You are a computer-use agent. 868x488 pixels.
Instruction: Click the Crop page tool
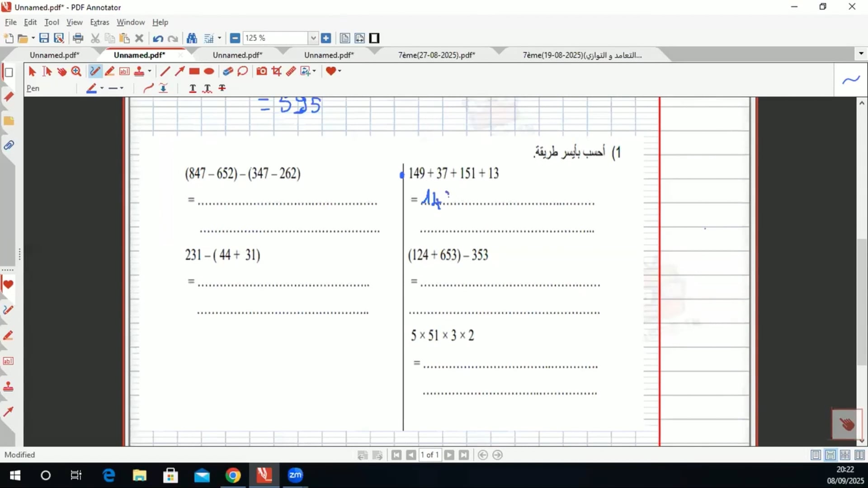point(276,71)
